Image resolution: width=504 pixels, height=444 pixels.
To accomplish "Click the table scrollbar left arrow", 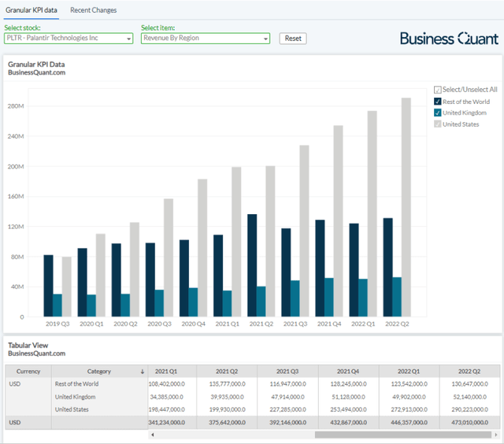I will click(152, 435).
